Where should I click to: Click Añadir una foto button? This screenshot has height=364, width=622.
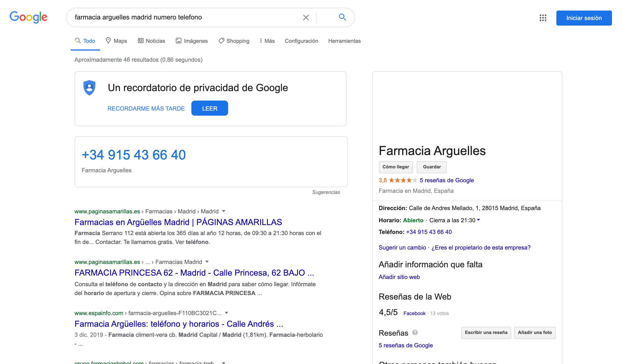pos(535,333)
